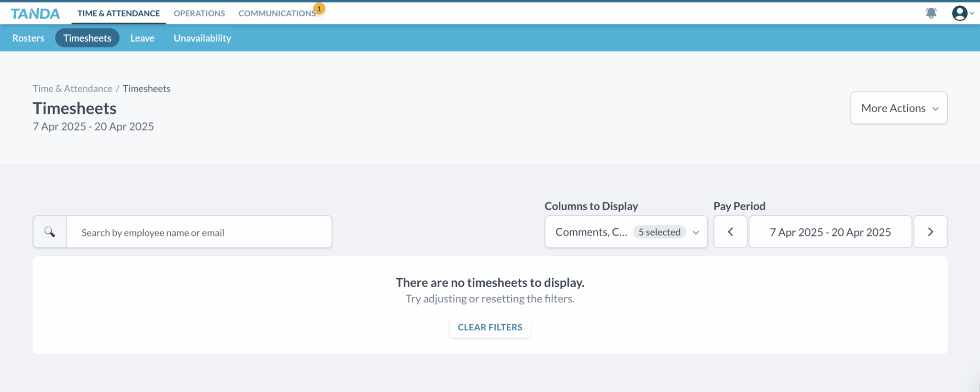
Task: Open the Leave section
Action: [142, 38]
